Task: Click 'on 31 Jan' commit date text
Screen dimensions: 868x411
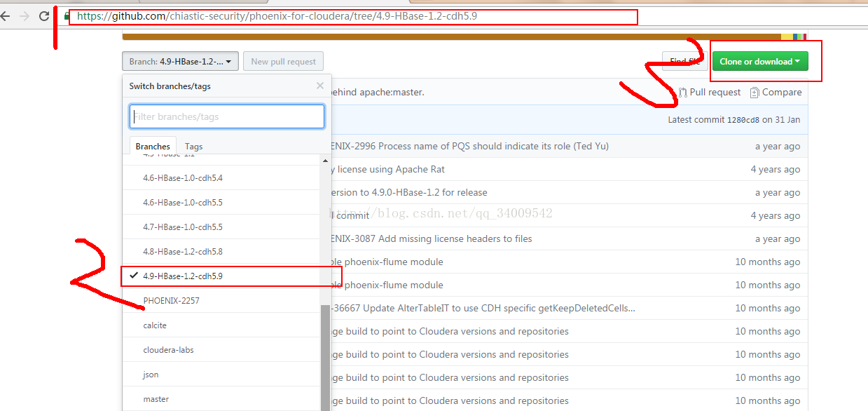Action: [781, 120]
